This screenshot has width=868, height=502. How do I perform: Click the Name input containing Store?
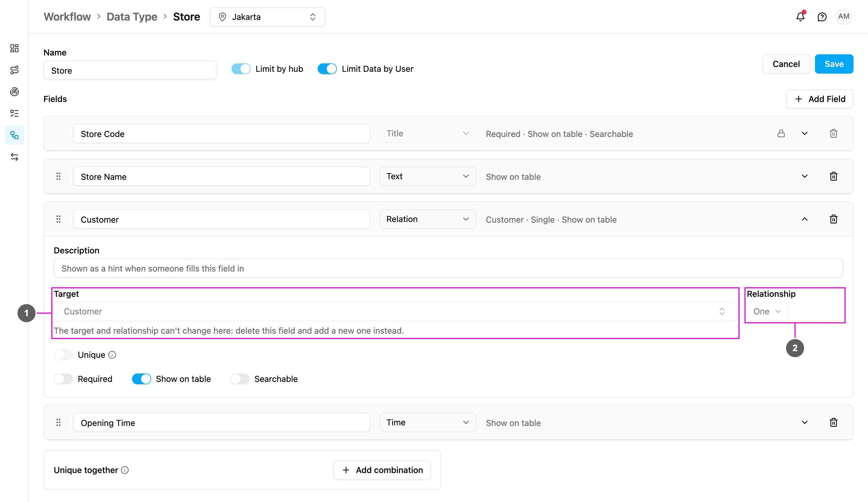click(x=130, y=70)
